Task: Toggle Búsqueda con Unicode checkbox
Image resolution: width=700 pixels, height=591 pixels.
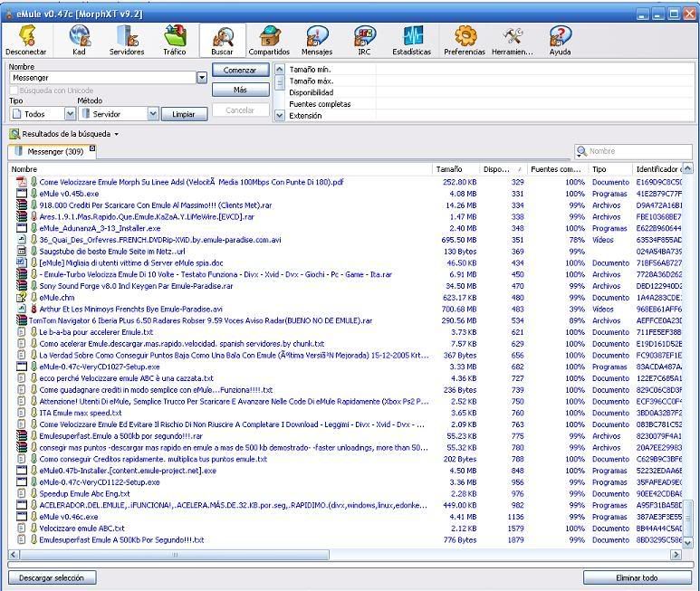Action: pos(14,91)
